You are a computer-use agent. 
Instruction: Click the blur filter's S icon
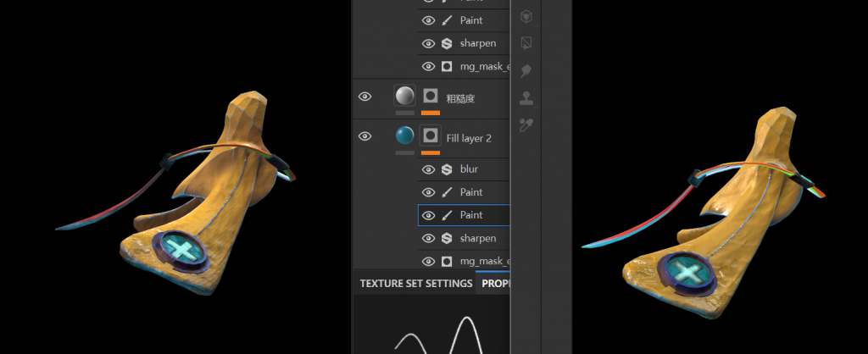[x=447, y=169]
